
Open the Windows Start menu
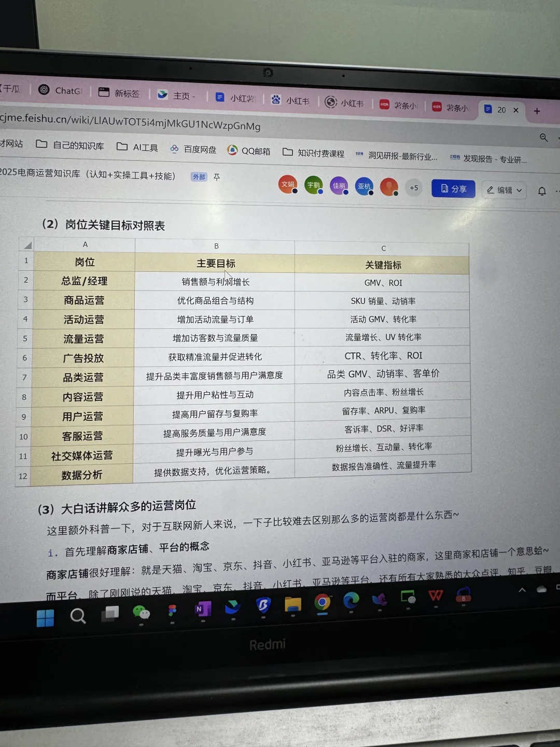pos(46,618)
